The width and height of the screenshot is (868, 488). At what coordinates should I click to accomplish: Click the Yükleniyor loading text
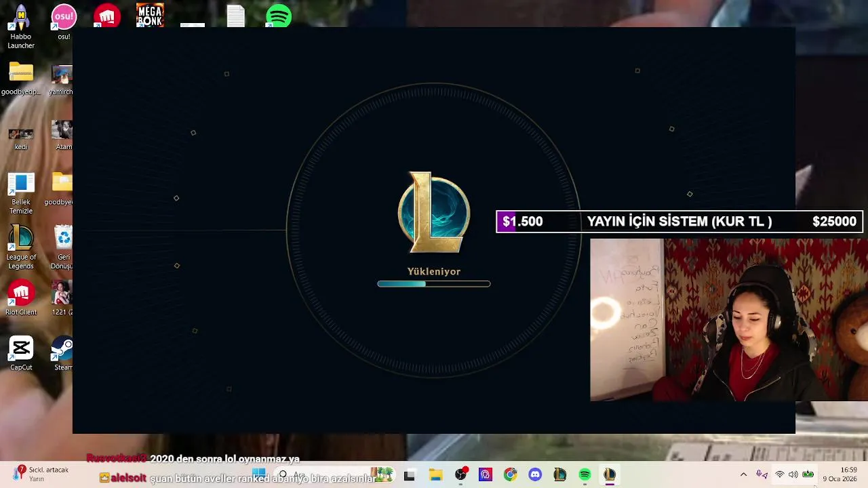[433, 271]
